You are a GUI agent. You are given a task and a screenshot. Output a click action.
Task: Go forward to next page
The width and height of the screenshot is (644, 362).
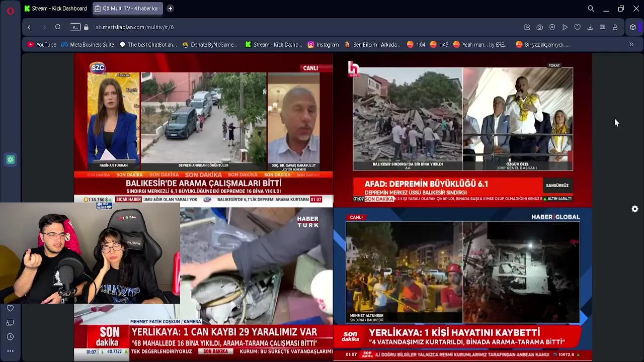coord(44,27)
